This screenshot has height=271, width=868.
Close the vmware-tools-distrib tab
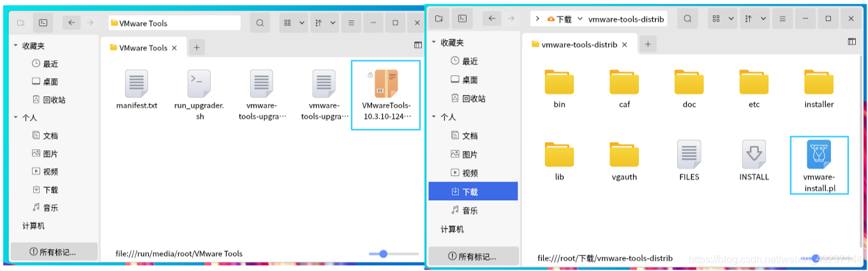[625, 45]
